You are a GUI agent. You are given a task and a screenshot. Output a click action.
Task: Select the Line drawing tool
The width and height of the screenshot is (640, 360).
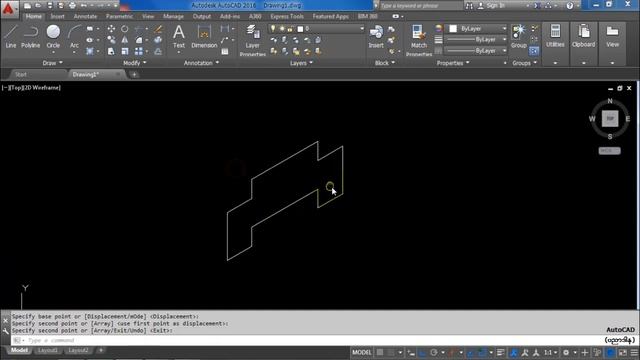click(11, 36)
